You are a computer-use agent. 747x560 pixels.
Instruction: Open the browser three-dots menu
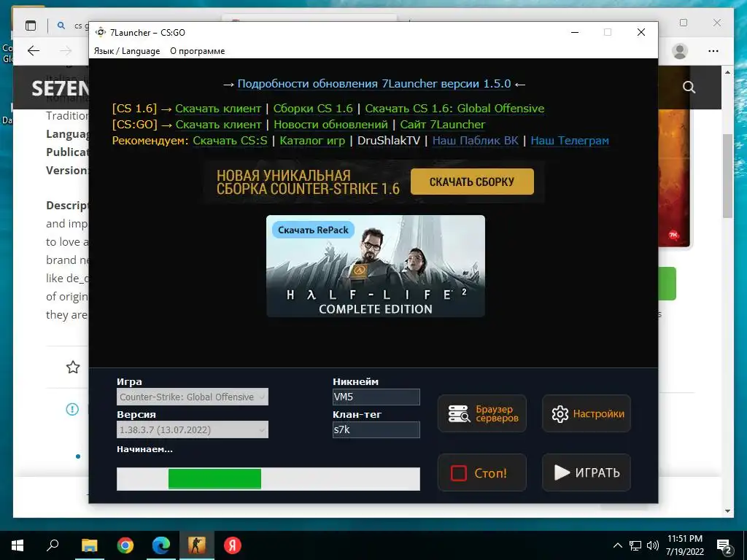tap(713, 51)
